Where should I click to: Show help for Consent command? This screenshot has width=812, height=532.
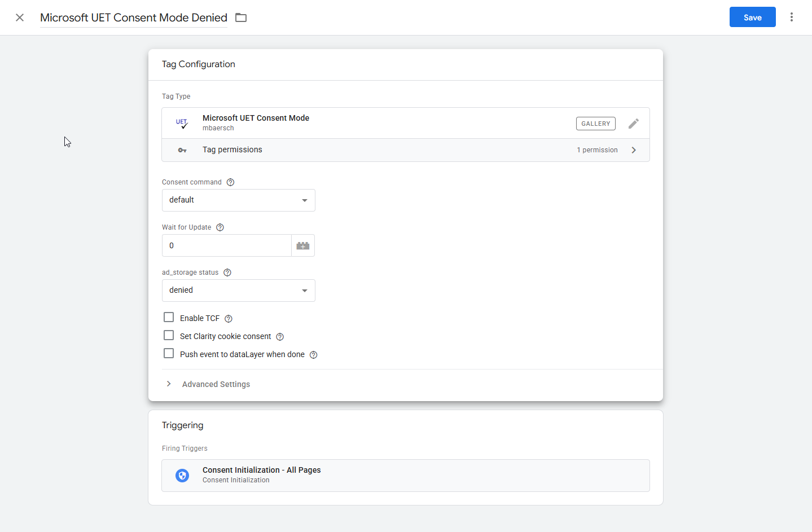coord(230,182)
